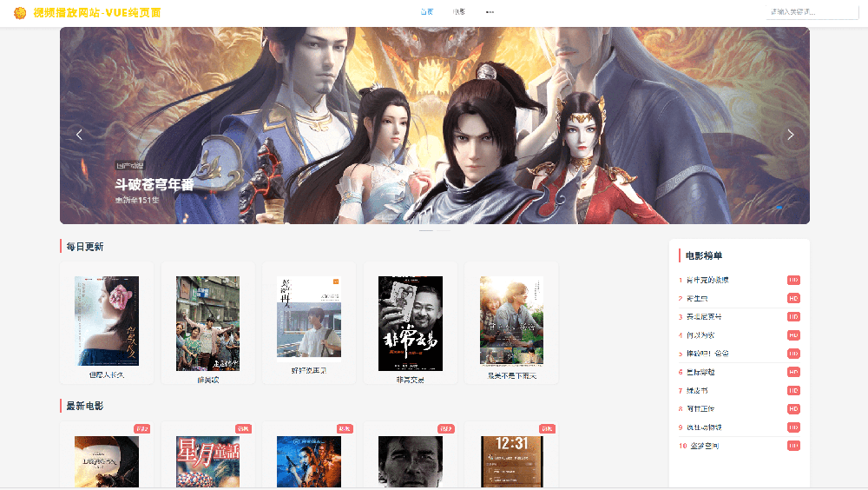This screenshot has height=490, width=868.
Task: Click HD badge on rank 2 row
Action: [x=794, y=298]
